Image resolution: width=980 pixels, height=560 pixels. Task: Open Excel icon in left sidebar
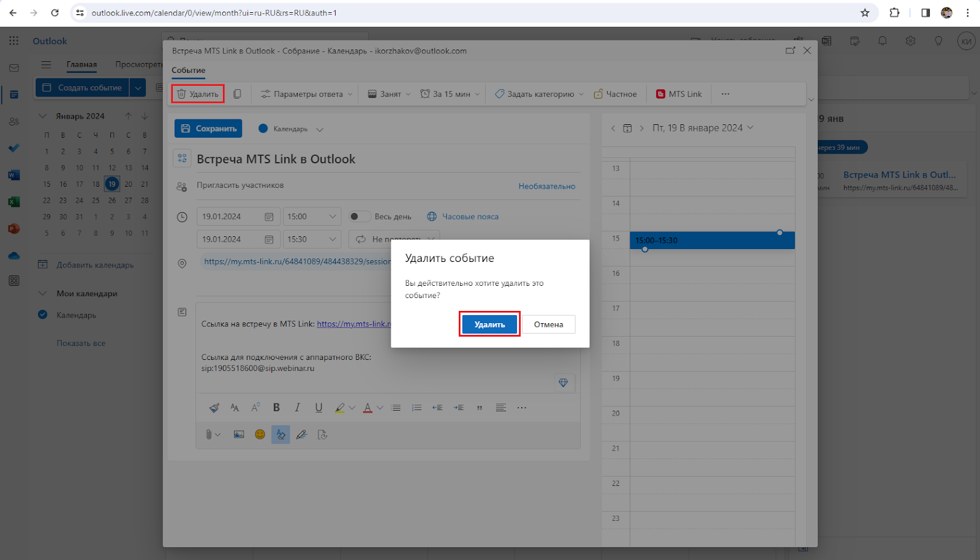(x=14, y=202)
